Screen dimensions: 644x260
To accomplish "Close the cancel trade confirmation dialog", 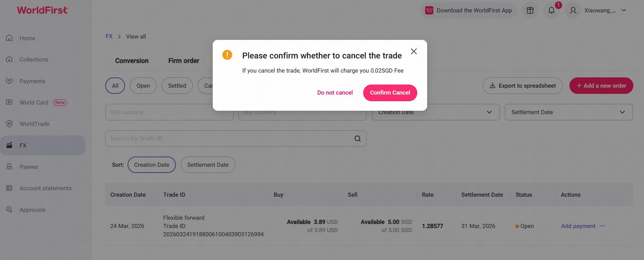I will coord(414,52).
